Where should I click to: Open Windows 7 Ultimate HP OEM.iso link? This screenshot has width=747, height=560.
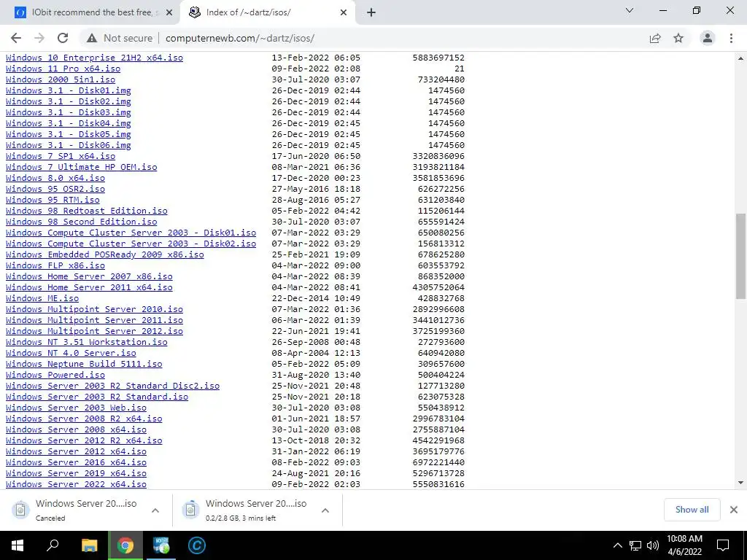pos(82,167)
